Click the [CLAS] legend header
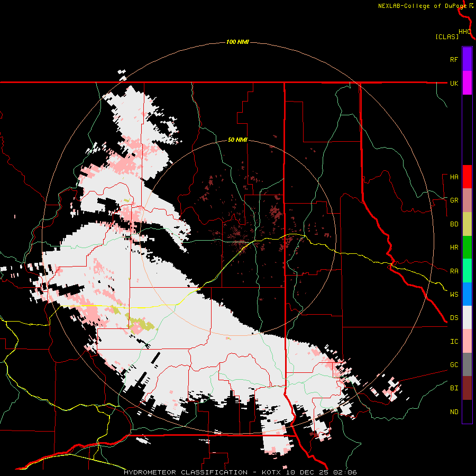 pyautogui.click(x=447, y=37)
